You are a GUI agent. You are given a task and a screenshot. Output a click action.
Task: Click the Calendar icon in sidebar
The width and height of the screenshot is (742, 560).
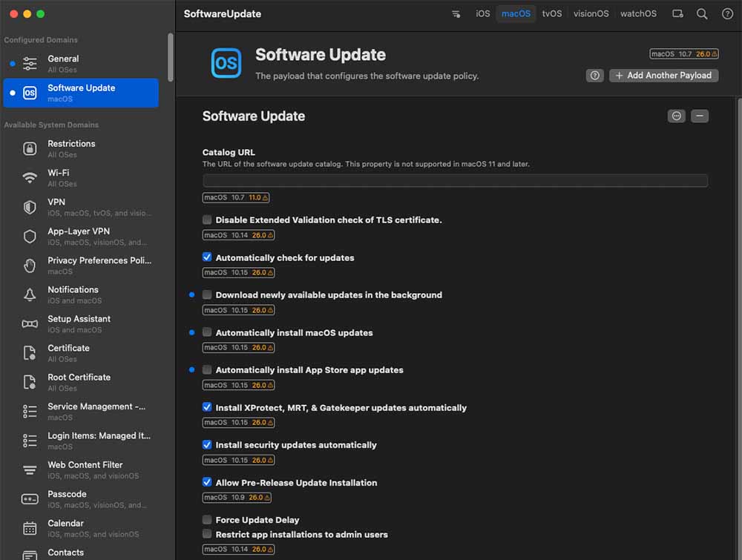tap(30, 528)
